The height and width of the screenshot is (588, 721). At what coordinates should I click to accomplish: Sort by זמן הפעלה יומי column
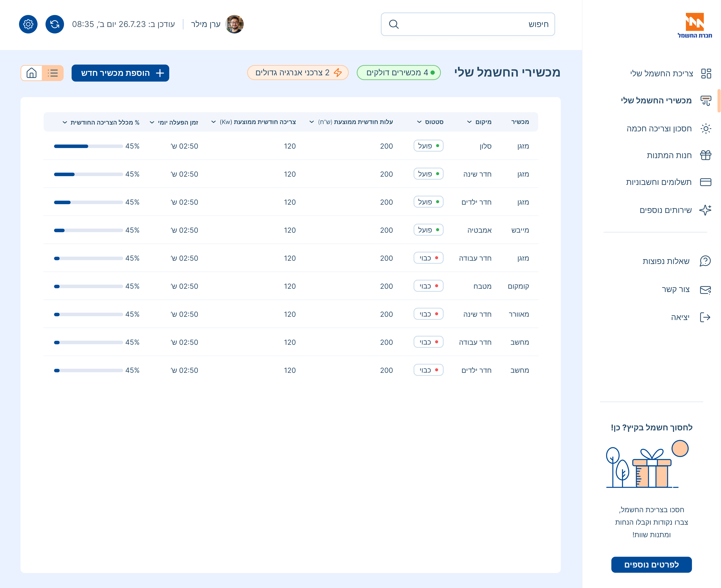coord(152,122)
